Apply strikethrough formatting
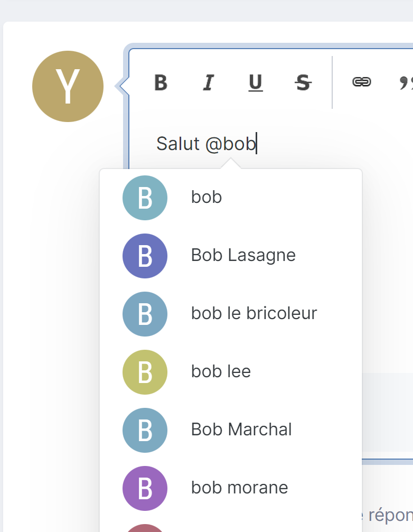413x532 pixels. 303,82
